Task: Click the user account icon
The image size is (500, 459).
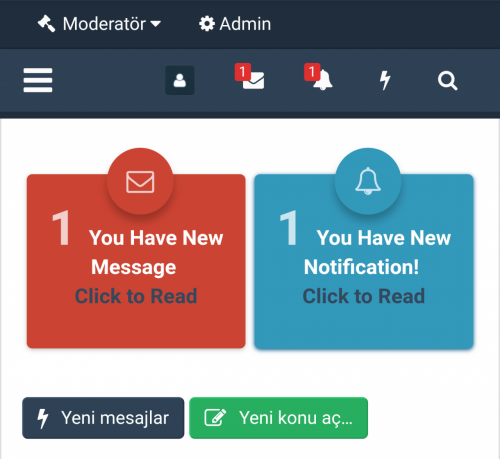Action: [180, 80]
